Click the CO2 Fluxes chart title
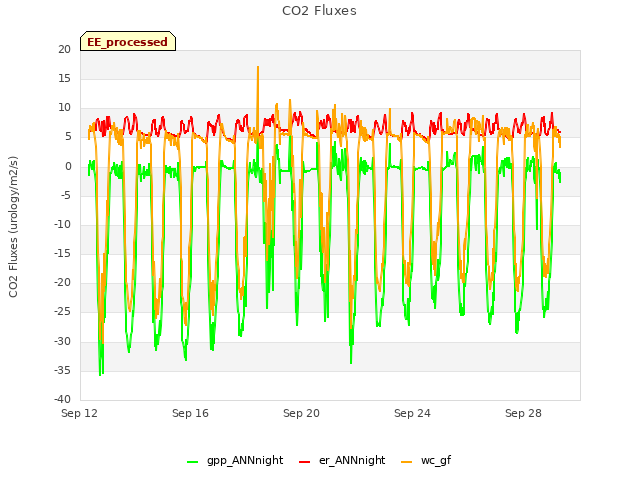Image resolution: width=640 pixels, height=480 pixels. [x=319, y=11]
